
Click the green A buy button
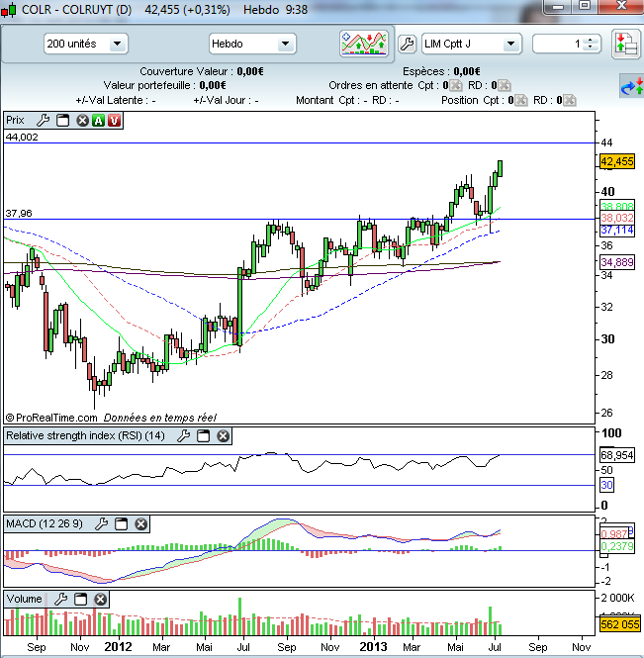[x=99, y=121]
